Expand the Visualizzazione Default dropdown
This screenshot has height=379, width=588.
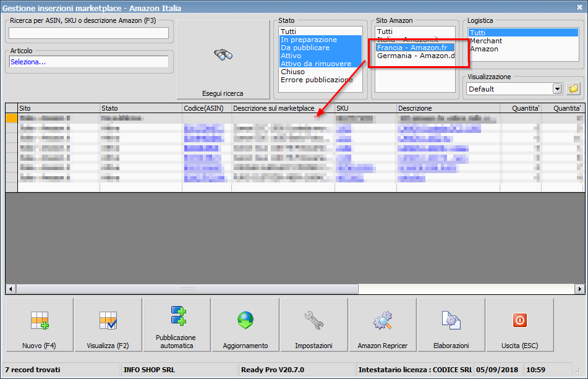tap(557, 89)
